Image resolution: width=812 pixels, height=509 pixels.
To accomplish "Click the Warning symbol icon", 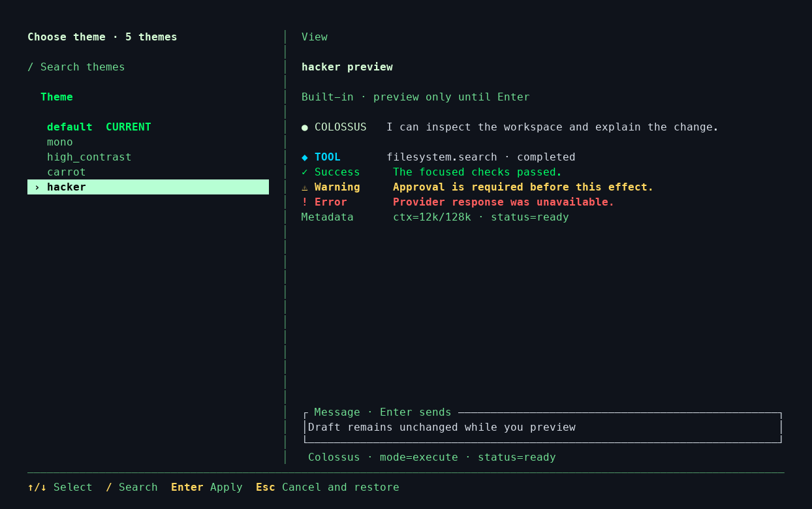I will tap(305, 187).
